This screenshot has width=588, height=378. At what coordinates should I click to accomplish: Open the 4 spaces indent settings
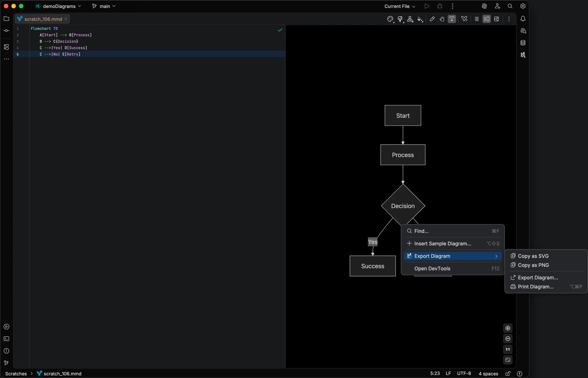[488, 374]
